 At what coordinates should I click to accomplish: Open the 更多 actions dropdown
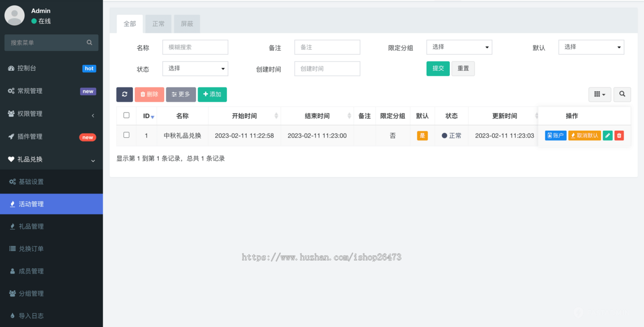pyautogui.click(x=181, y=94)
